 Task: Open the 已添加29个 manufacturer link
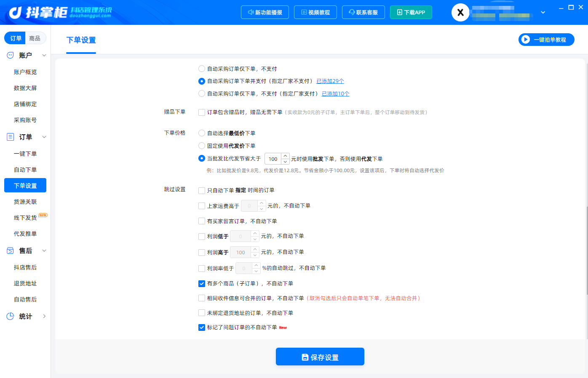[330, 81]
